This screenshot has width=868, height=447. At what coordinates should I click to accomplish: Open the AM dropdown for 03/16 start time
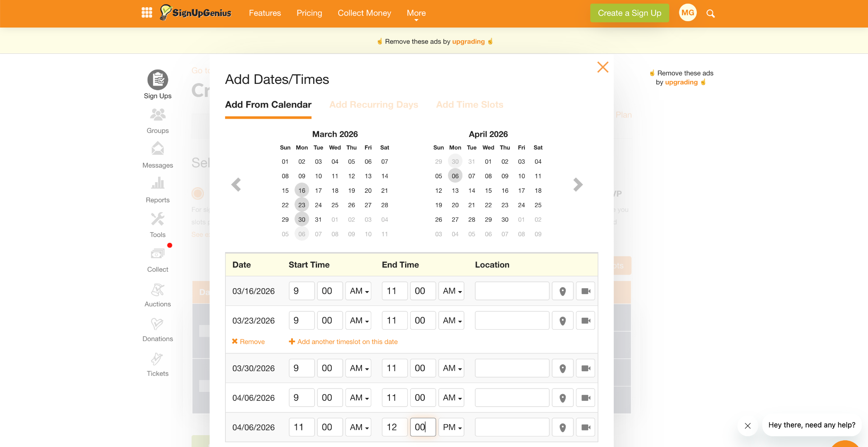[358, 291]
